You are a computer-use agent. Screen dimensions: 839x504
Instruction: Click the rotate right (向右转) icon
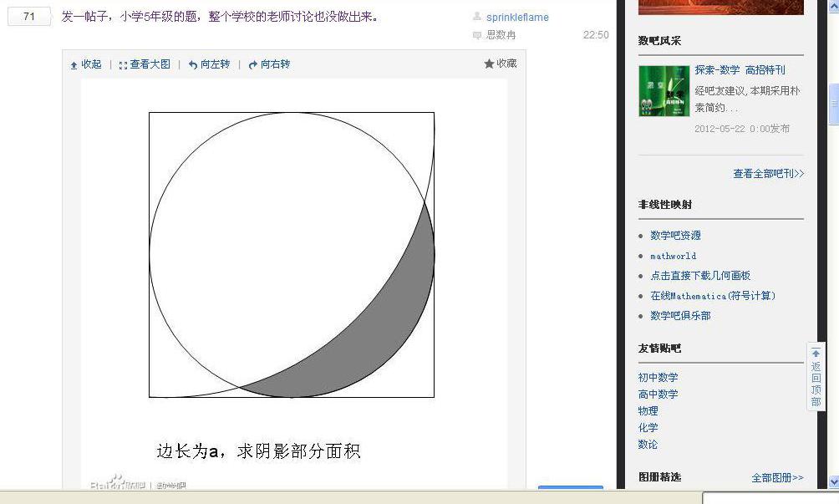pos(253,64)
